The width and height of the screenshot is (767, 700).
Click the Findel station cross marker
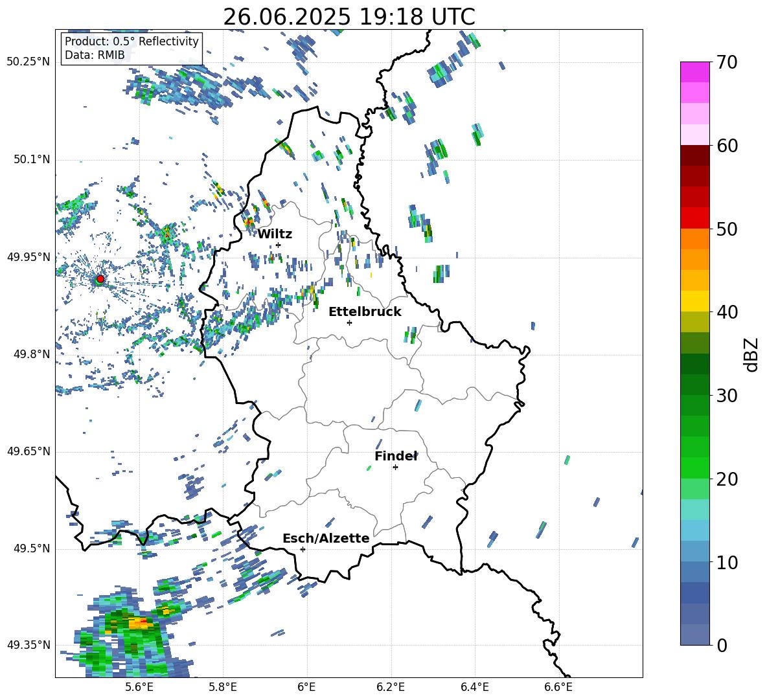tap(395, 468)
